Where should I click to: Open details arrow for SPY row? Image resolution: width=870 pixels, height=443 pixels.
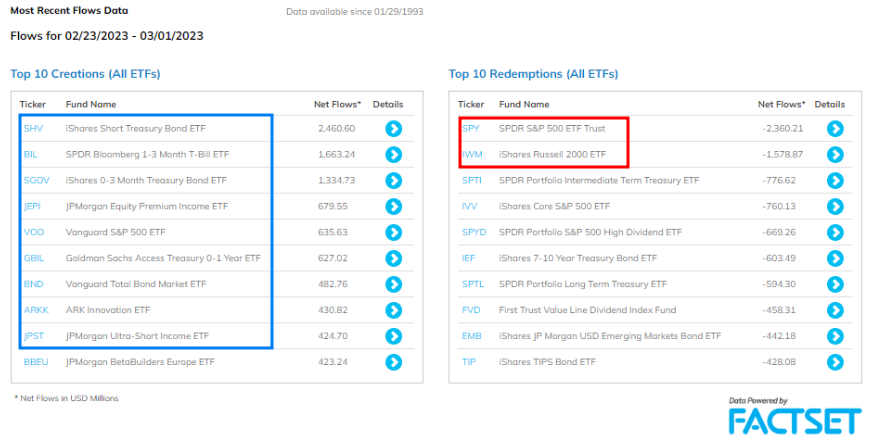(x=835, y=129)
